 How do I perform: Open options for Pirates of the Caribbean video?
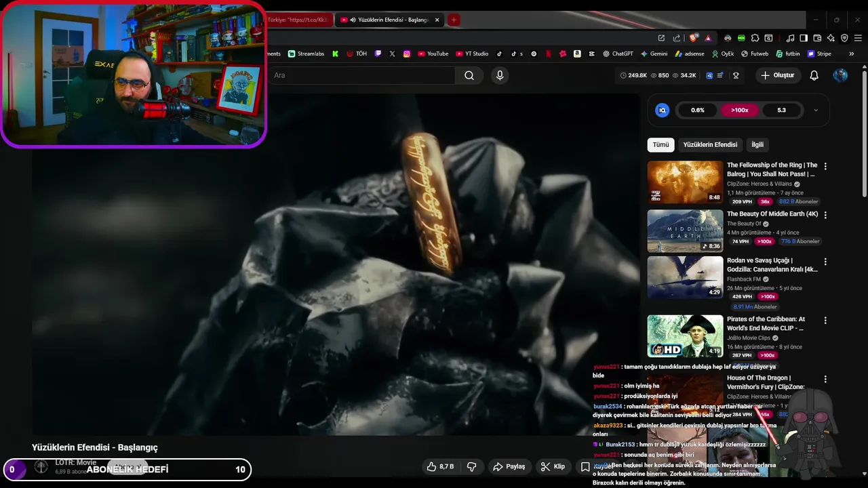[x=825, y=320]
